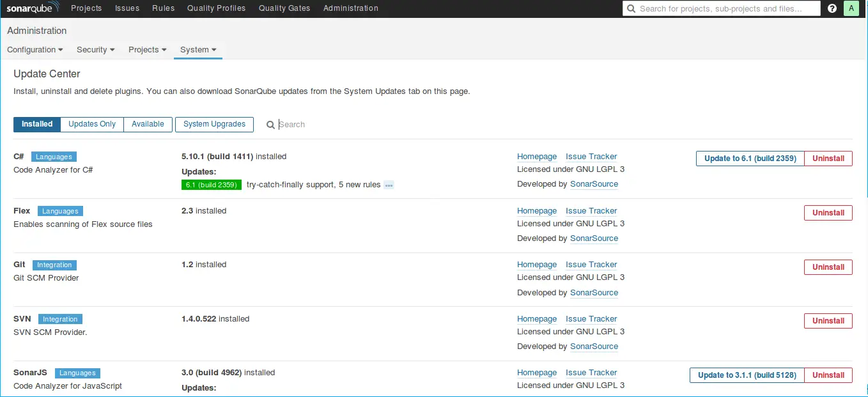
Task: Open the help question mark icon
Action: (x=832, y=8)
